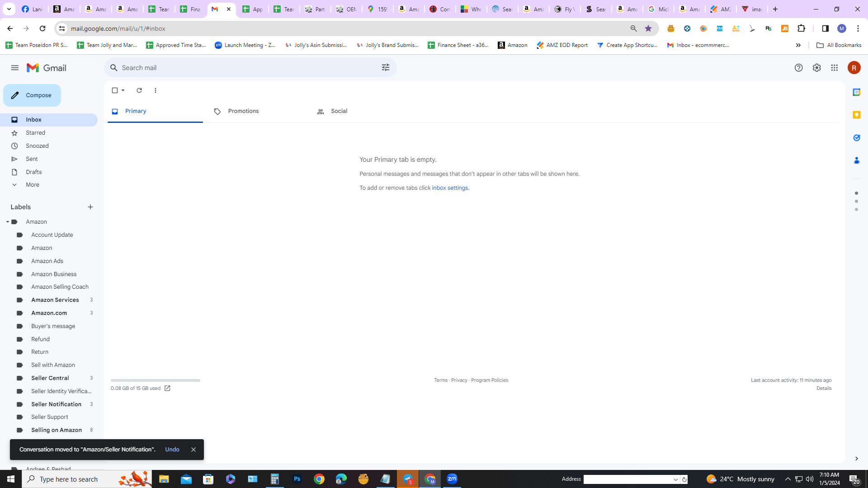Open Gmail Settings gear icon

coord(817,68)
